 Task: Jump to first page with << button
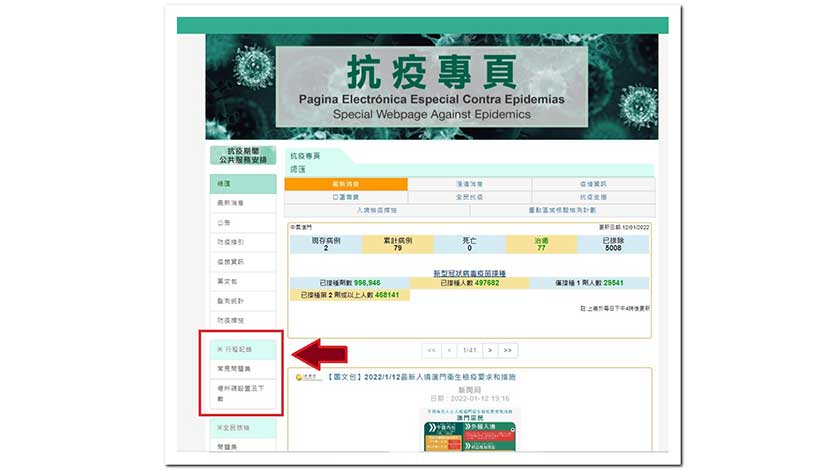tap(430, 350)
